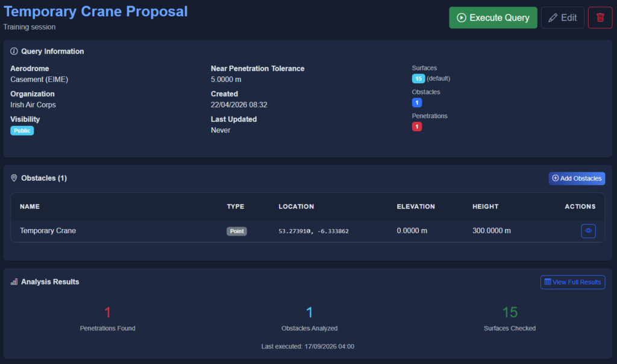Click the Obstacles count badge in Query Information
Viewport: 617px width, 364px height.
tap(417, 102)
